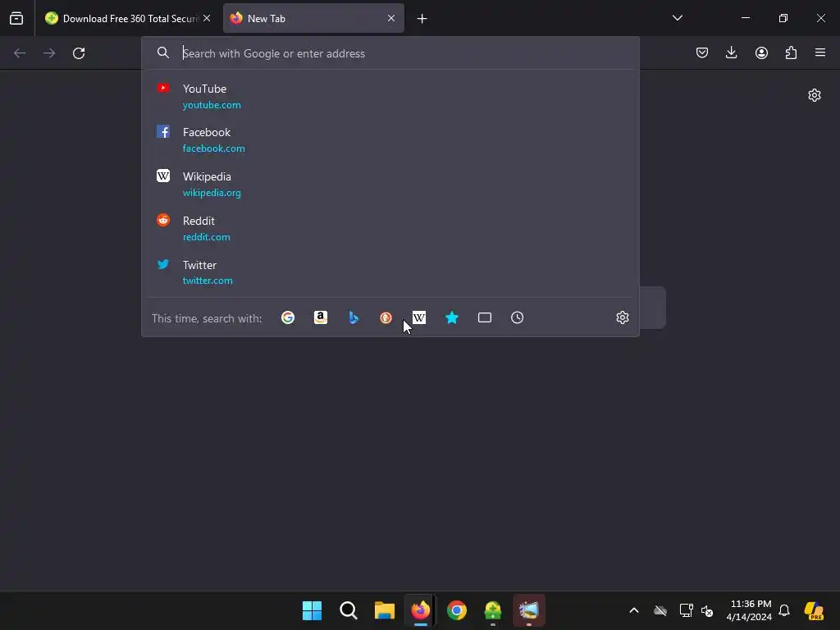Choose the Wikipedia suggestion
Image resolution: width=840 pixels, height=630 pixels.
[390, 185]
